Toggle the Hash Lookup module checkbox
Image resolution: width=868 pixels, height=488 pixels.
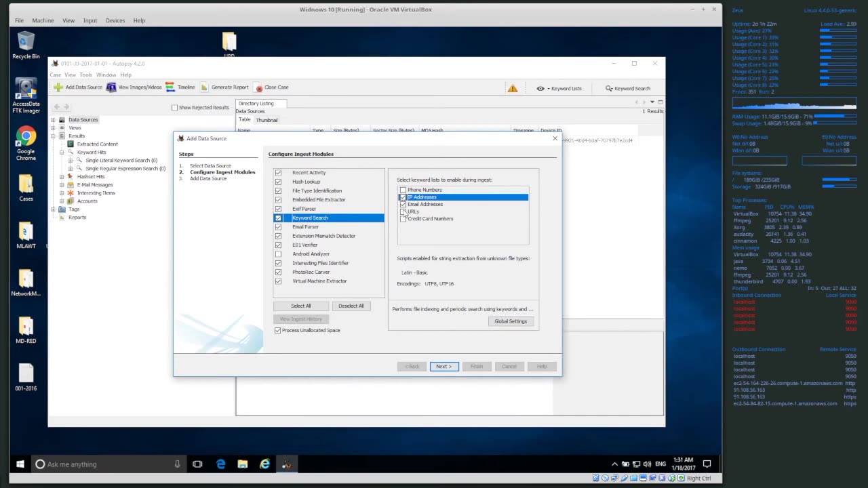[x=278, y=182]
